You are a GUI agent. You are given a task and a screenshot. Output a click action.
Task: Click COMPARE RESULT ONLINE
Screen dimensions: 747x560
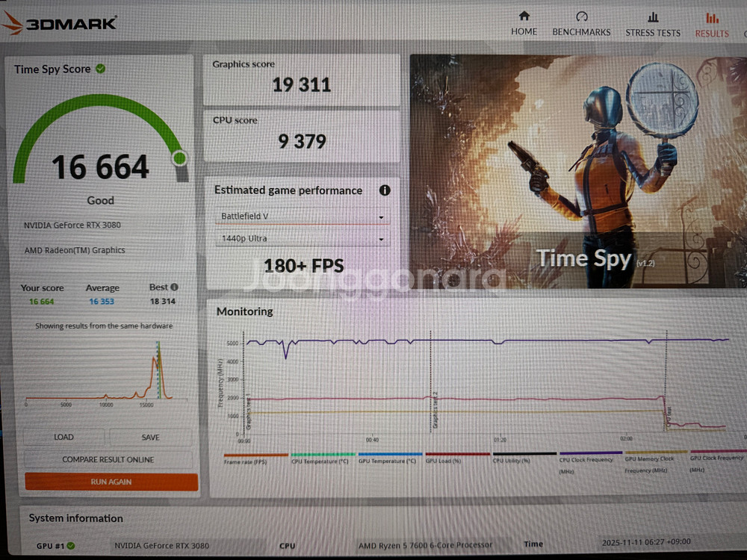point(108,459)
